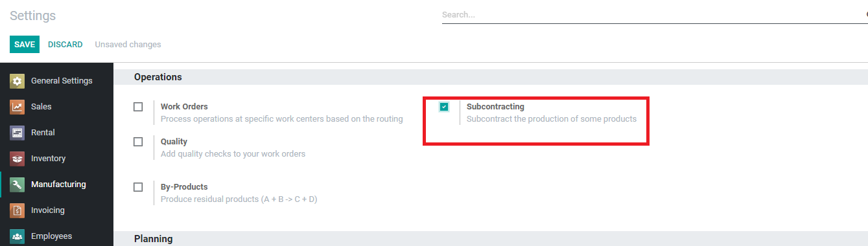
Task: Click the Work Orders setting label
Action: [184, 107]
